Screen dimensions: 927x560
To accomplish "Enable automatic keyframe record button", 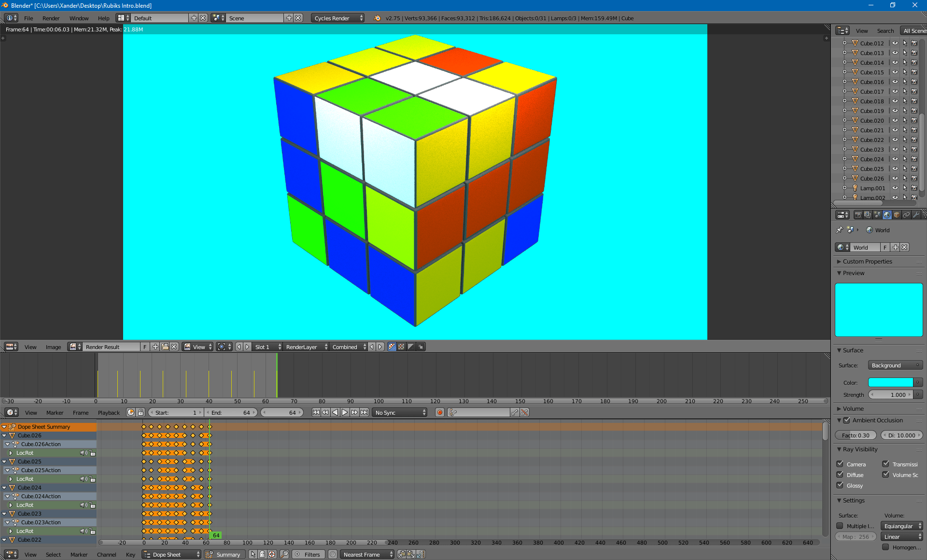I will [439, 412].
